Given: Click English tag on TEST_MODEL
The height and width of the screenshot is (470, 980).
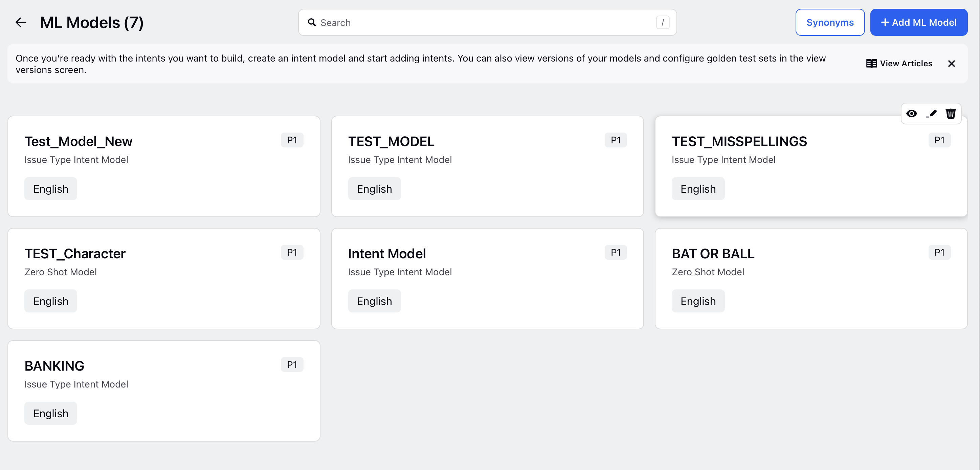Looking at the screenshot, I should coord(374,189).
